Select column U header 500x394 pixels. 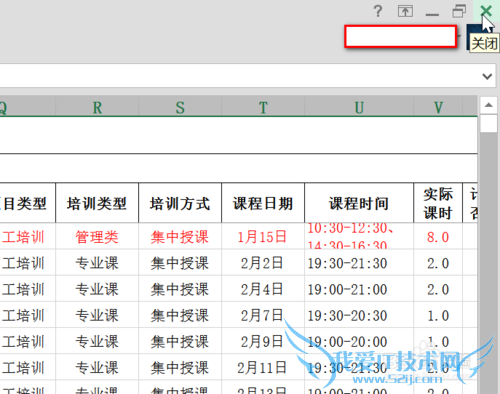[359, 107]
